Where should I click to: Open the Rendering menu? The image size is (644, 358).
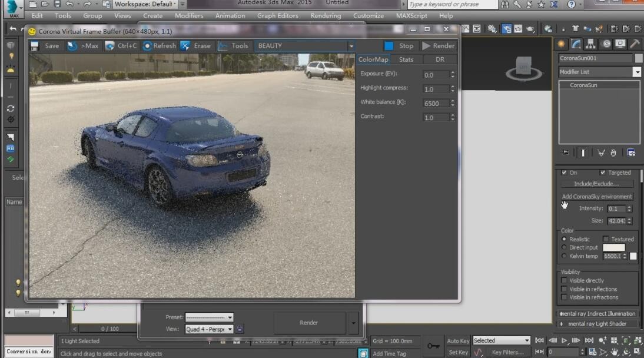326,16
